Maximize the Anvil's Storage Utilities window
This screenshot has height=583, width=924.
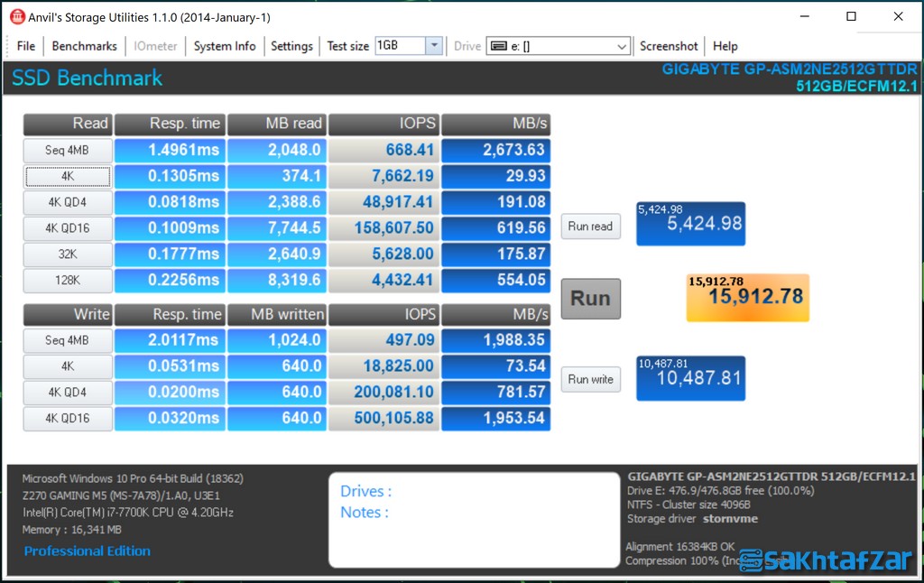(x=851, y=16)
